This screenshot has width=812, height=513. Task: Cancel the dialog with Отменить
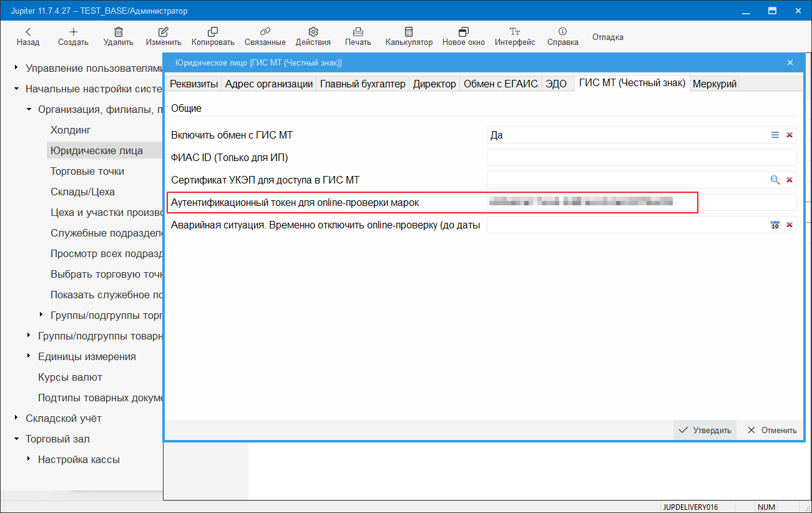[x=772, y=430]
